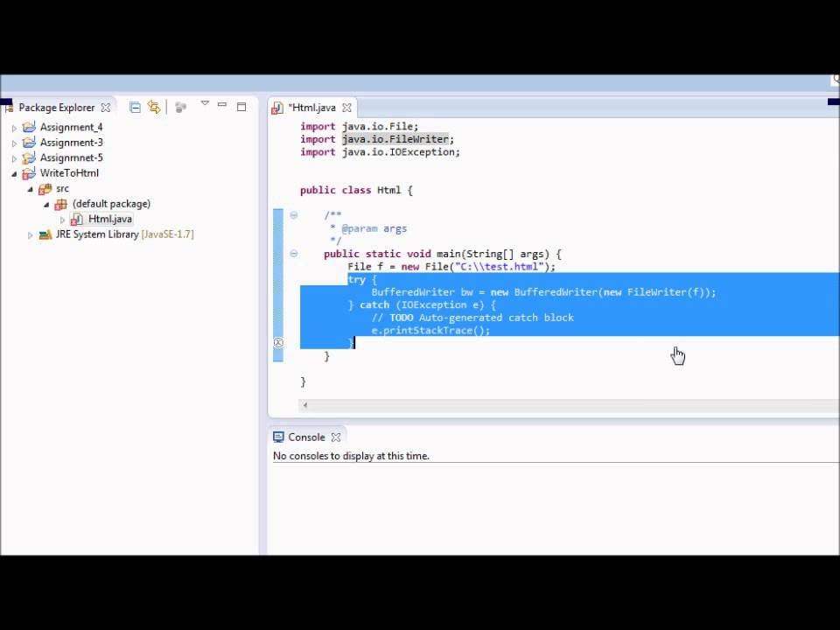The height and width of the screenshot is (630, 840).
Task: Click the error marker in editor gutter
Action: pos(278,342)
